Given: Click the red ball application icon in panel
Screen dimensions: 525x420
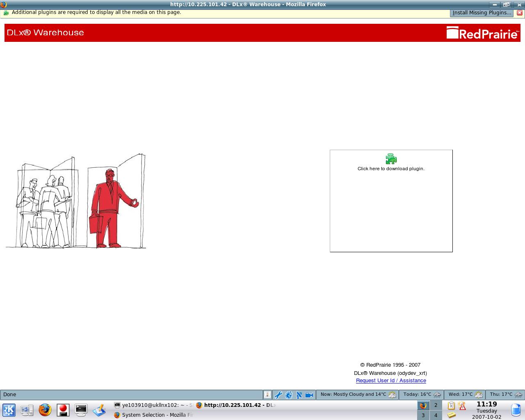Looking at the screenshot, I should (63, 410).
